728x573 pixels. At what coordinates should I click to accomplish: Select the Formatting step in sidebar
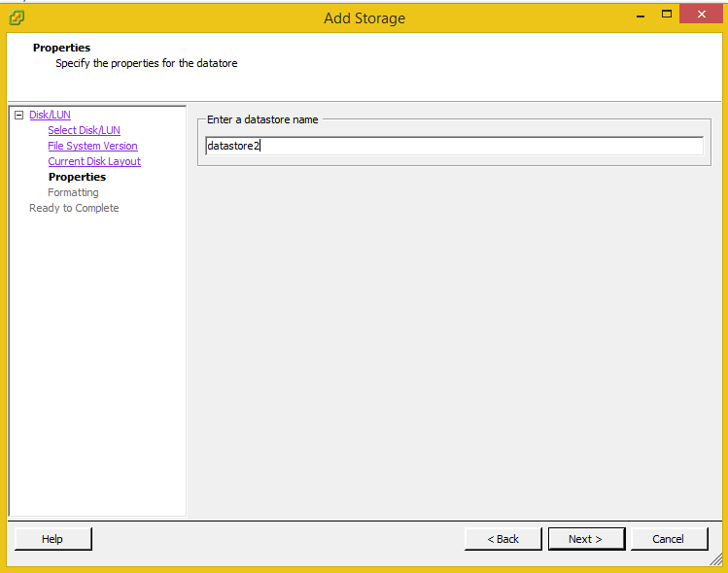pyautogui.click(x=73, y=192)
